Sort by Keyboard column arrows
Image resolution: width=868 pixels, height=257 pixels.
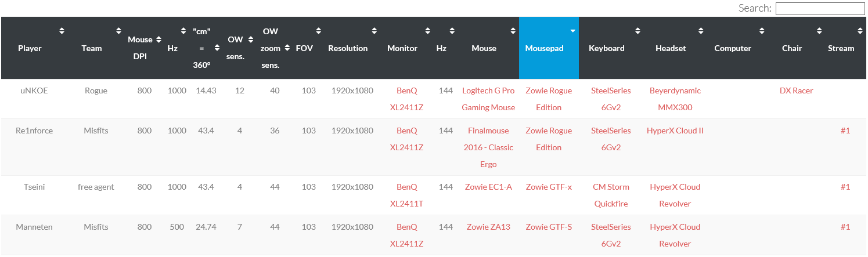click(638, 31)
